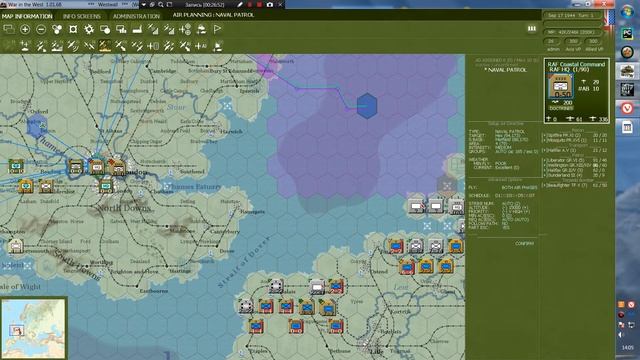Toggle the highlighted naval patrol air mode icon
640x360 pixels.
105,46
